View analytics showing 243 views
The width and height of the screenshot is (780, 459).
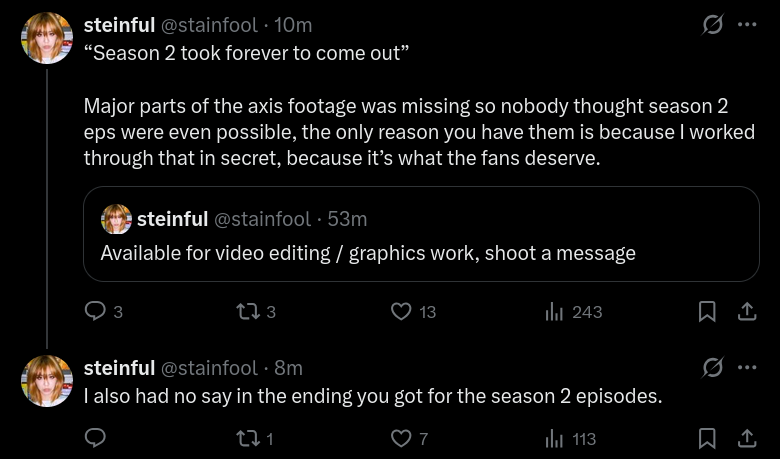[x=555, y=312]
